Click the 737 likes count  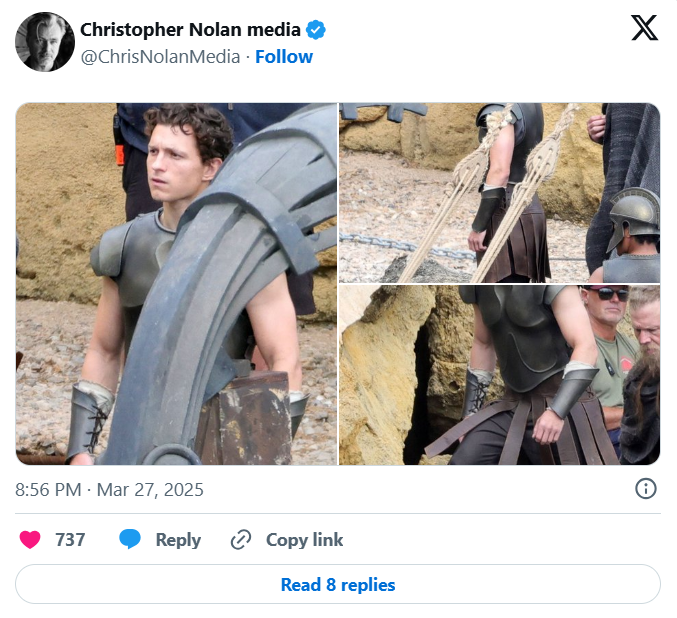click(x=70, y=540)
